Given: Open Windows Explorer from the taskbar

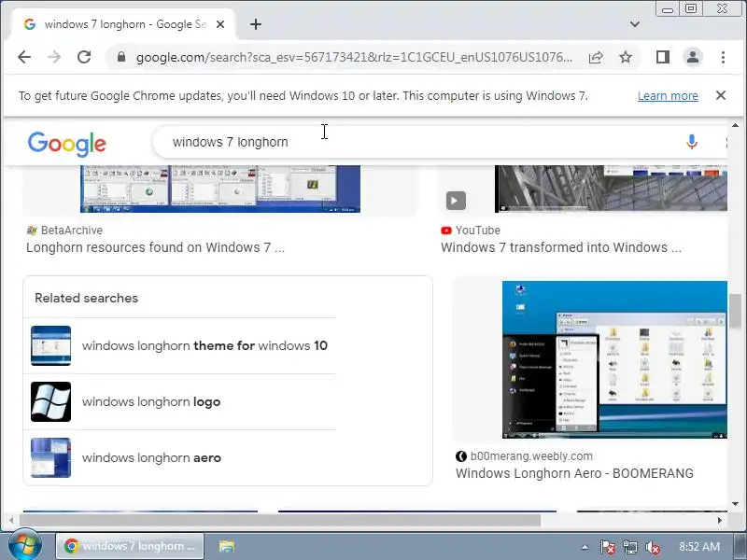Looking at the screenshot, I should point(227,546).
